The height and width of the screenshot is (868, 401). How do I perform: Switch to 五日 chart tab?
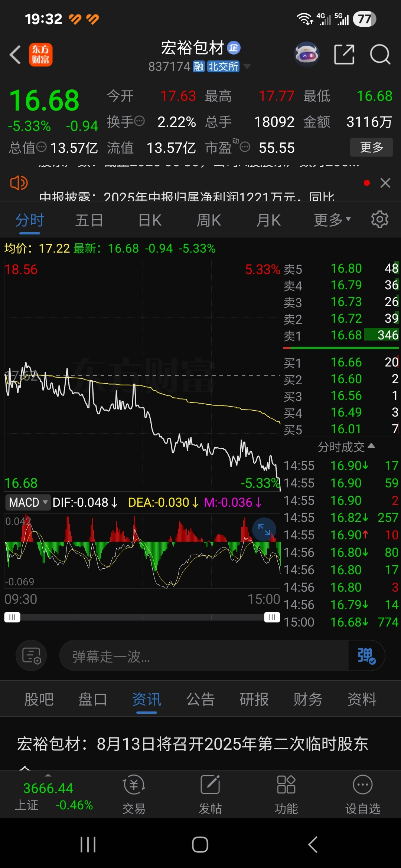tap(89, 220)
